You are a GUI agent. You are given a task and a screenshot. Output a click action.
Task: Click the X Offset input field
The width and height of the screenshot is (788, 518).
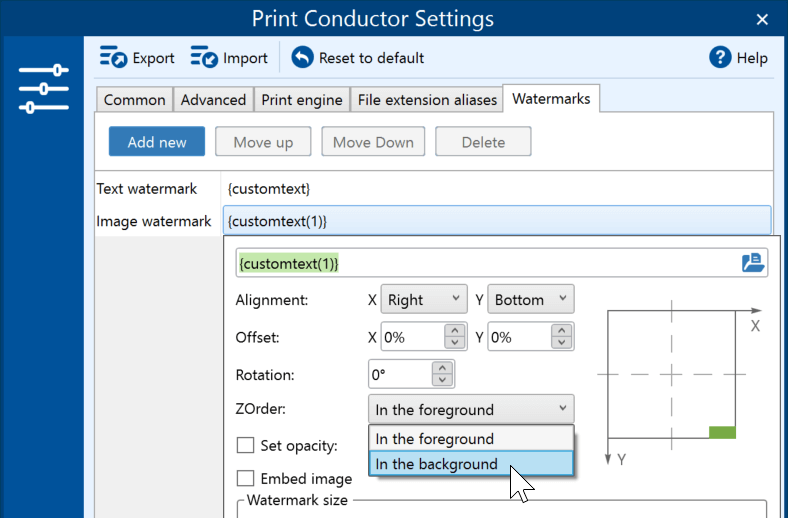408,338
